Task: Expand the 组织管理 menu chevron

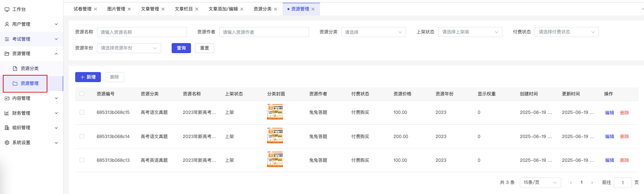Action: tap(56, 128)
